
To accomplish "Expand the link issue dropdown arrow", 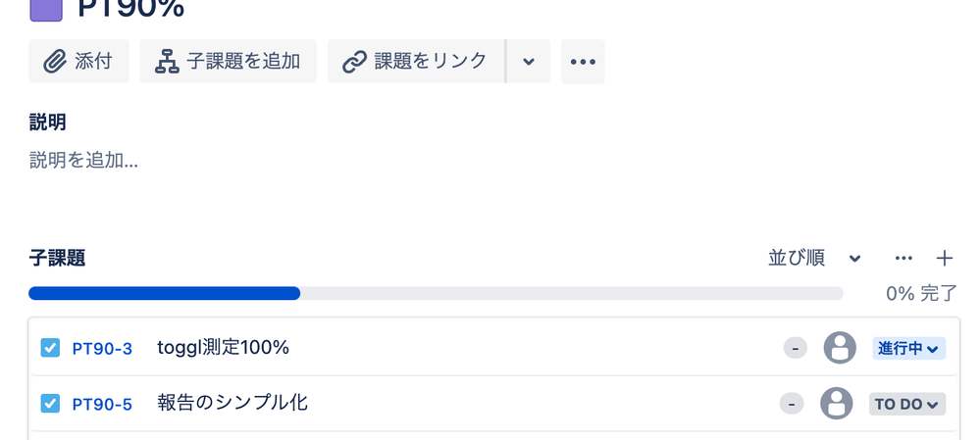I will 529,61.
